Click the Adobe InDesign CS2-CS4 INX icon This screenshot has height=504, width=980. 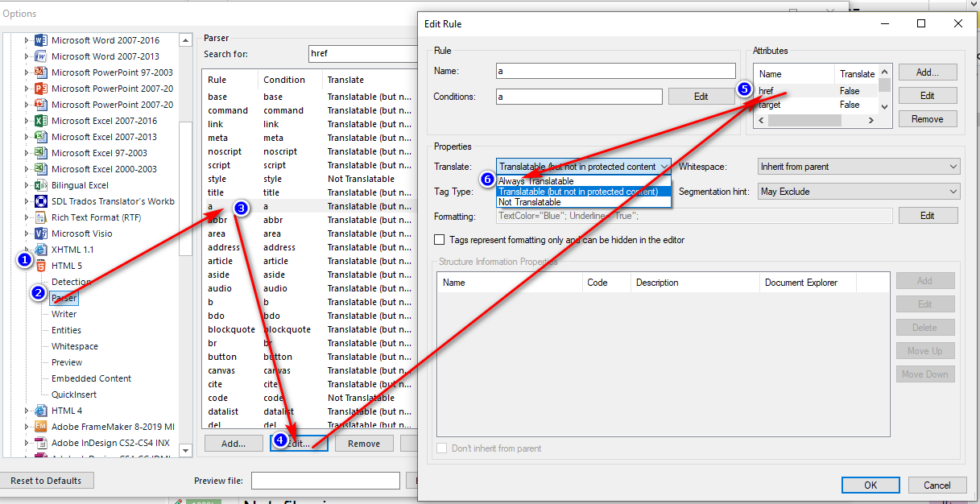pyautogui.click(x=40, y=443)
